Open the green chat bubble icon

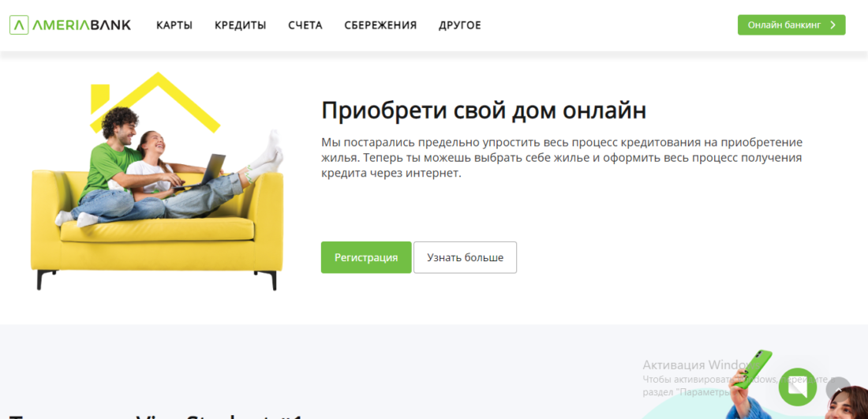pos(797,387)
